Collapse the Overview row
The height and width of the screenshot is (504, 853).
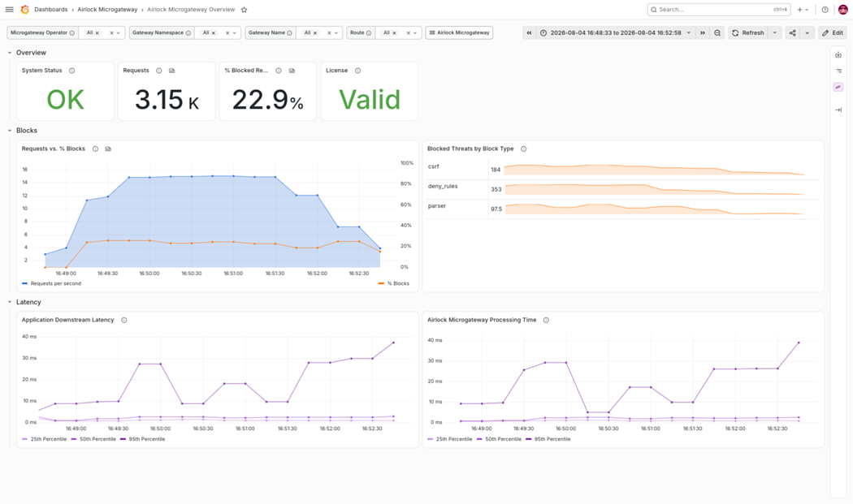tap(10, 53)
